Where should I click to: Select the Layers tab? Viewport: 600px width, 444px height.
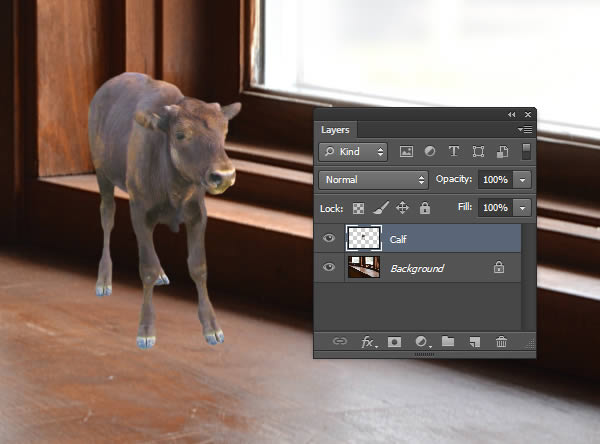pyautogui.click(x=335, y=130)
